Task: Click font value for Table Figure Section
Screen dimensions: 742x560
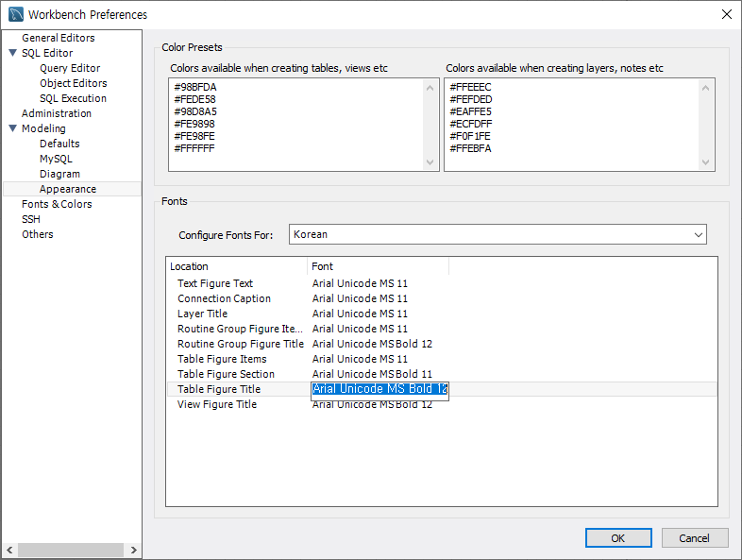Action: coord(372,375)
